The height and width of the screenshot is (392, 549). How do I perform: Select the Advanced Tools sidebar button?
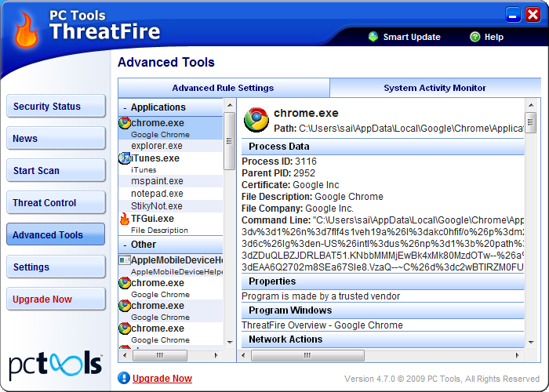point(56,234)
